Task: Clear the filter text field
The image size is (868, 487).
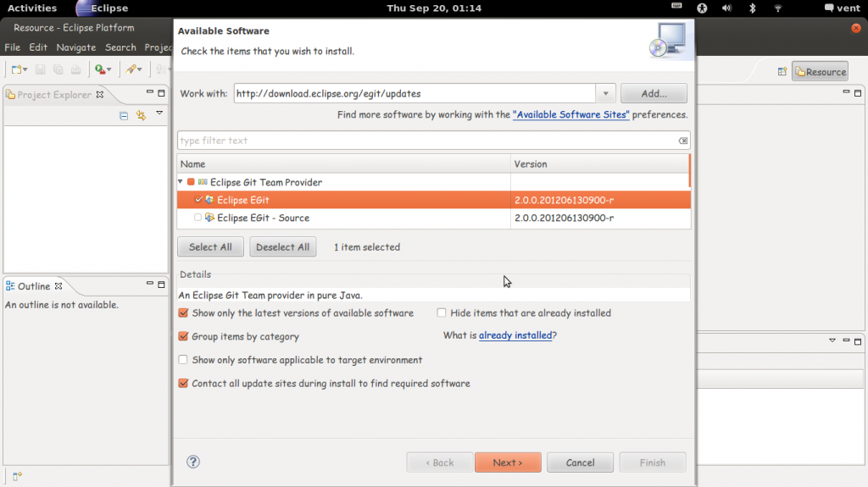Action: coord(683,141)
